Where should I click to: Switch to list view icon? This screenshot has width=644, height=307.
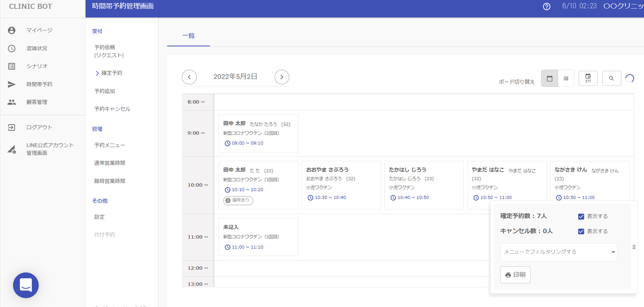(566, 78)
